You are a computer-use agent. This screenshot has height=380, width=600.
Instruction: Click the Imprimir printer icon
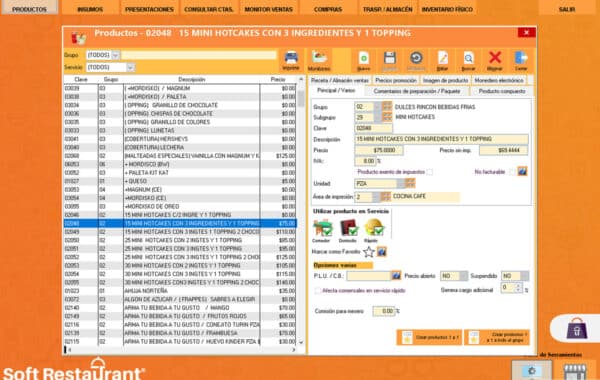click(291, 59)
